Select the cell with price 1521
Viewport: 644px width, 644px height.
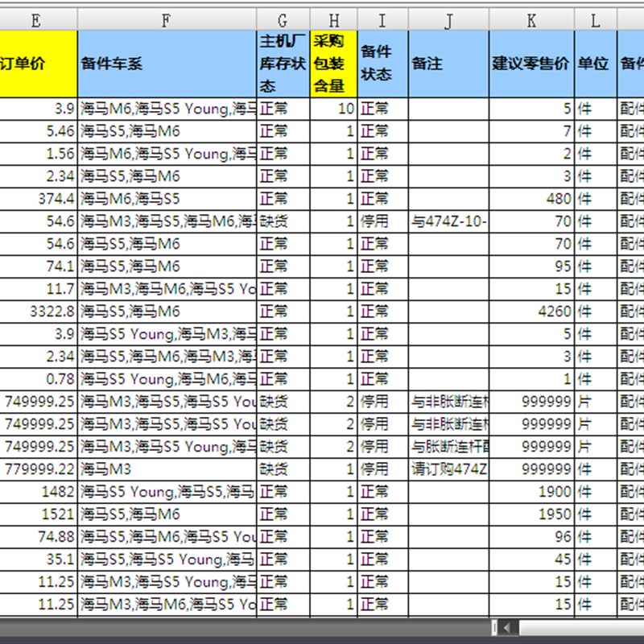click(x=38, y=514)
